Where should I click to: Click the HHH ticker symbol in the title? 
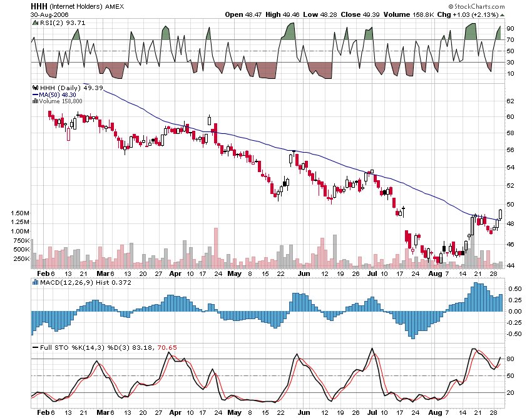(39, 6)
